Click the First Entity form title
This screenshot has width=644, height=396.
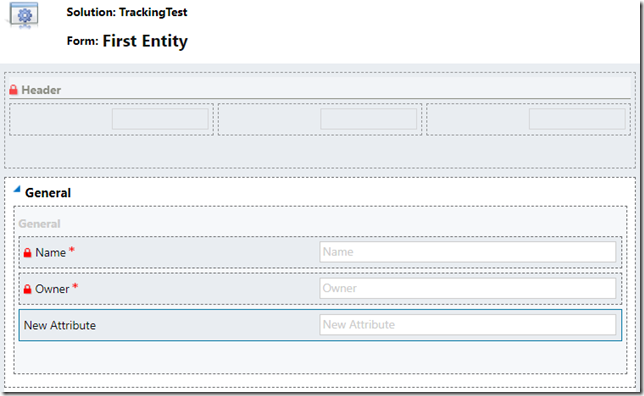coord(145,41)
